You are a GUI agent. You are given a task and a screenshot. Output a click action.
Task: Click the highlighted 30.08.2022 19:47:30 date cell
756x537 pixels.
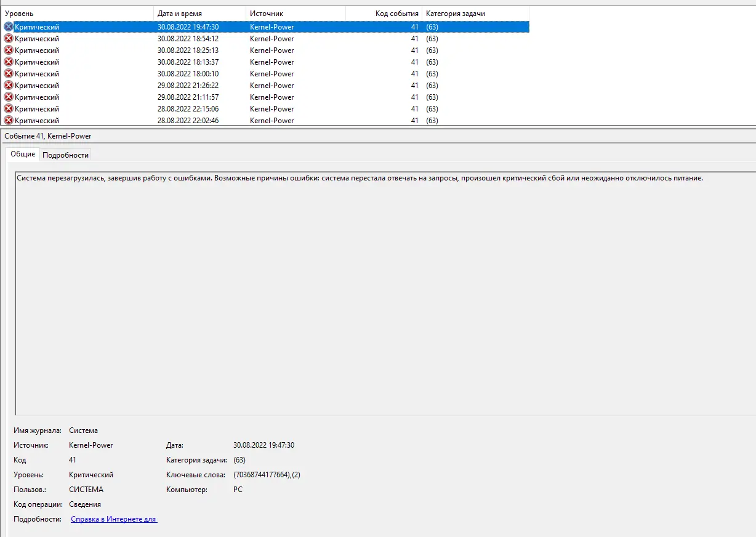[x=188, y=27]
